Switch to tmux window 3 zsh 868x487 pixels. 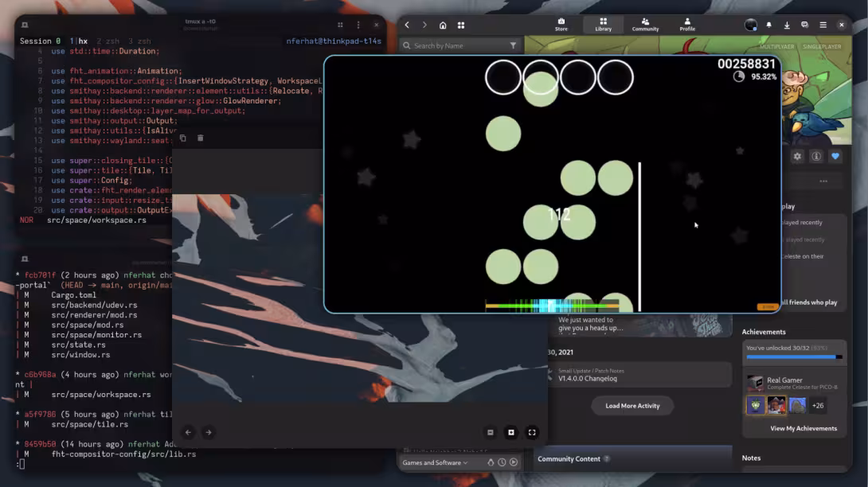[x=139, y=41]
